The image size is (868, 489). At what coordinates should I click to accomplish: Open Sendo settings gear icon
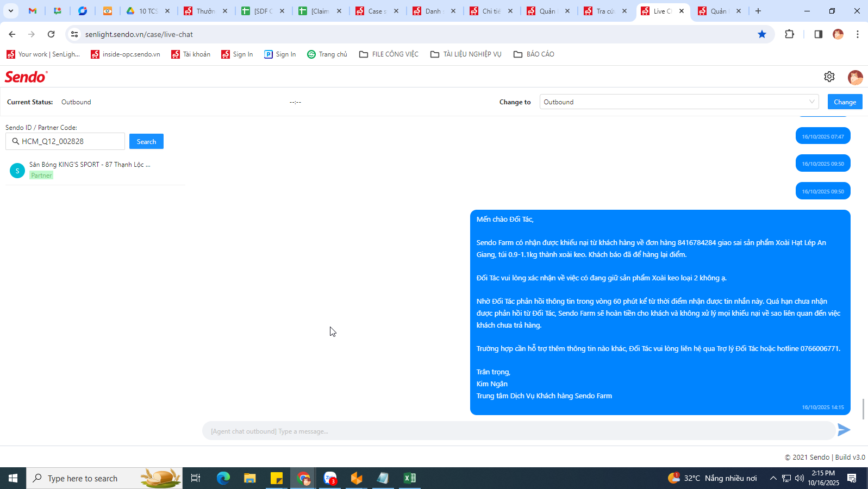829,77
